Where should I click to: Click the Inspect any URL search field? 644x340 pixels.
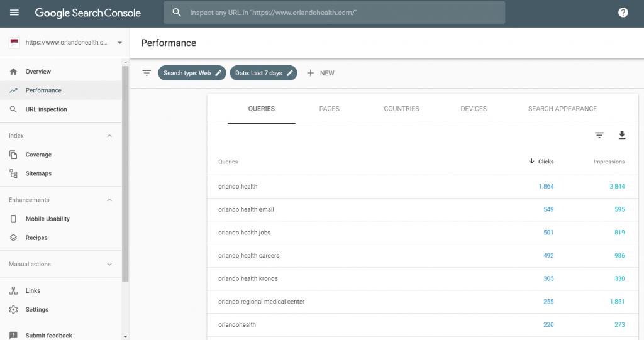335,13
